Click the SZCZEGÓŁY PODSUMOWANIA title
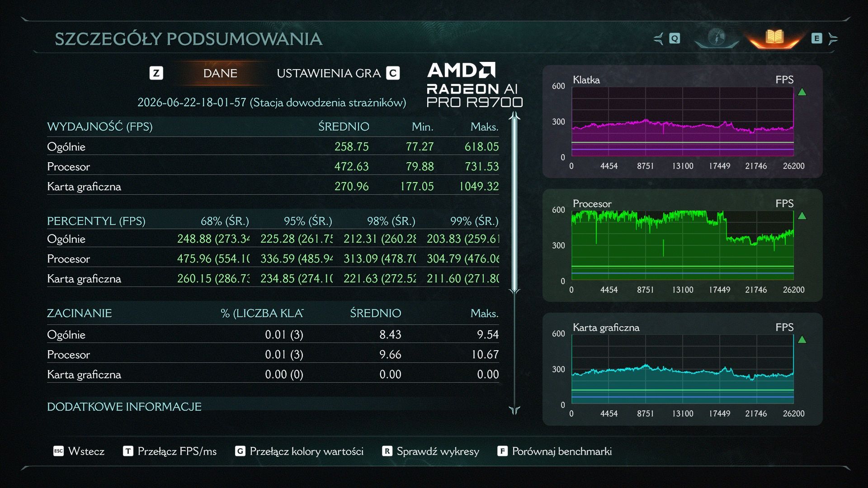868x488 pixels. pos(189,39)
